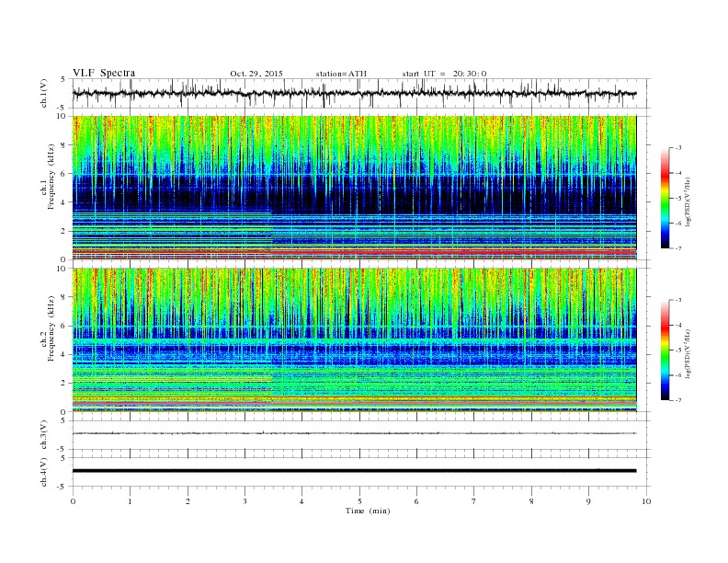
Task: Click the '5' tick of ch.3(V) axis
Action: tap(64, 420)
